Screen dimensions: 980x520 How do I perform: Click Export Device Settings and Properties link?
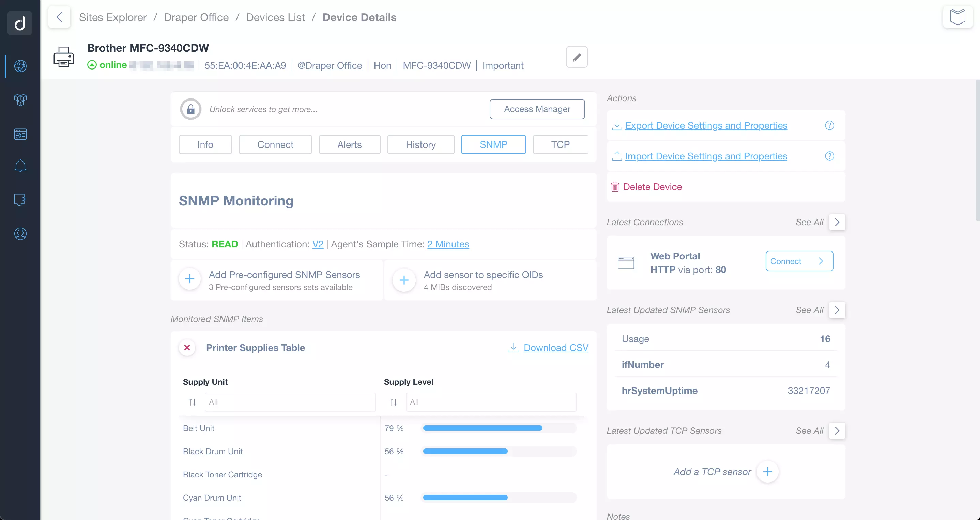coord(706,125)
